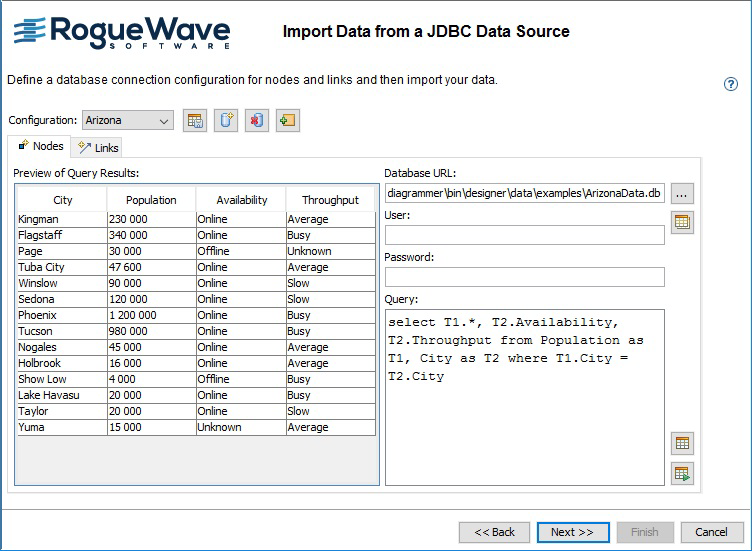Click the browse button beside Database URL

point(682,193)
